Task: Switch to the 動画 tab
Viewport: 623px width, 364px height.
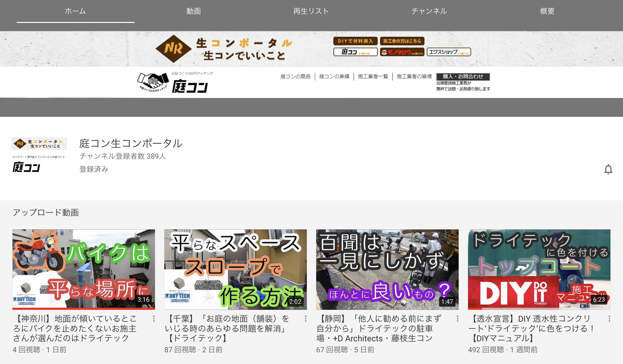Action: (x=194, y=11)
